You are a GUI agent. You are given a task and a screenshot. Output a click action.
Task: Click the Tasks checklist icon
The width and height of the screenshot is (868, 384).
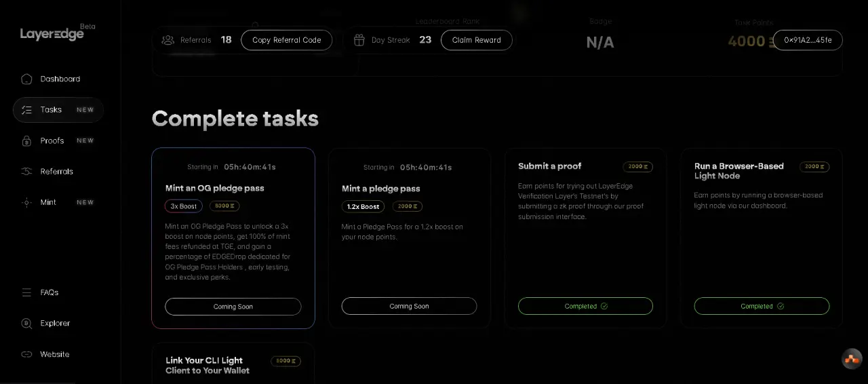pos(26,110)
